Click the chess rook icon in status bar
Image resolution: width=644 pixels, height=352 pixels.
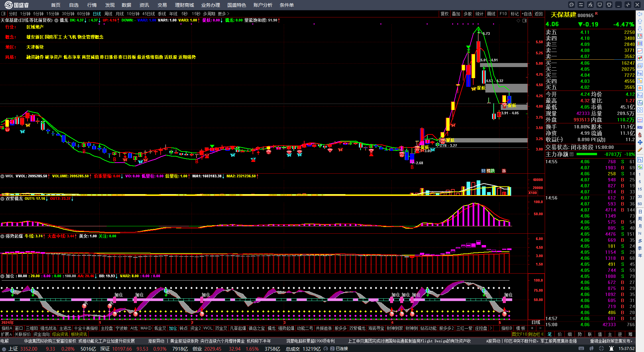pyautogui.click(x=611, y=349)
